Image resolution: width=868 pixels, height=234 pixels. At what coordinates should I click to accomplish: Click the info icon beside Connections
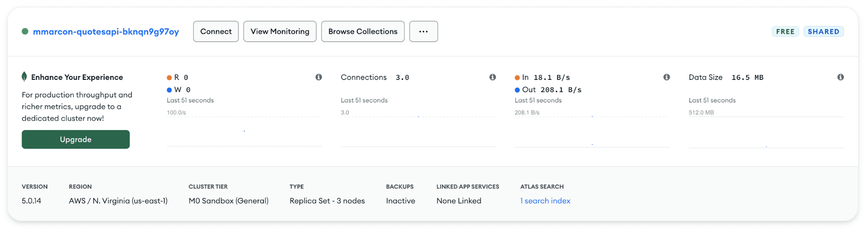coord(492,77)
